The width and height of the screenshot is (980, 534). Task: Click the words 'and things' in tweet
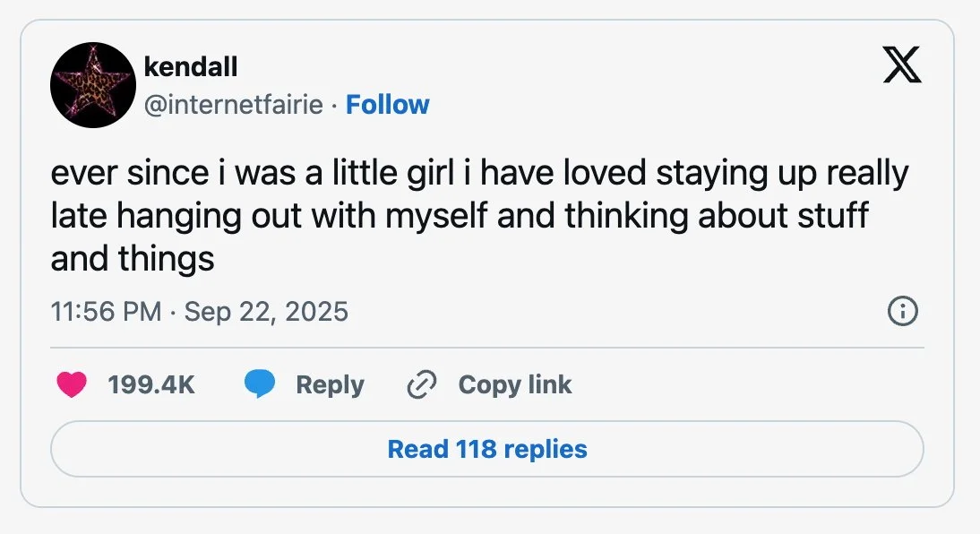133,259
